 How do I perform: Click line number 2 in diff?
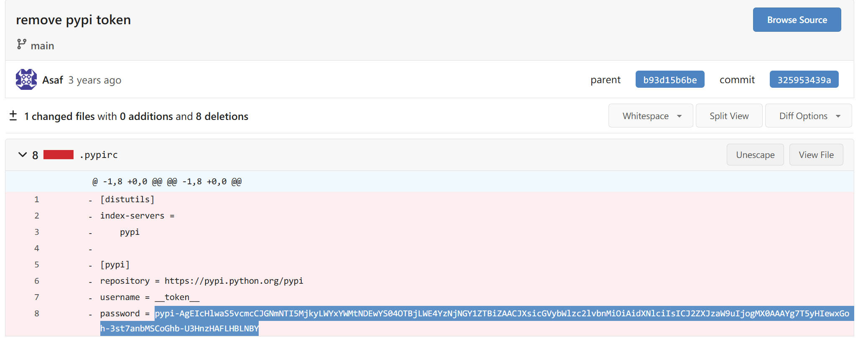coord(37,216)
